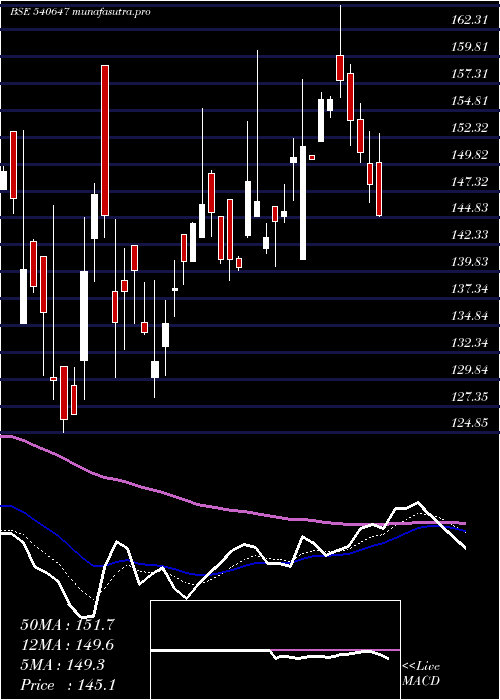500x700 pixels.
Task: Click the 139.83 price axis label
Action: (471, 262)
